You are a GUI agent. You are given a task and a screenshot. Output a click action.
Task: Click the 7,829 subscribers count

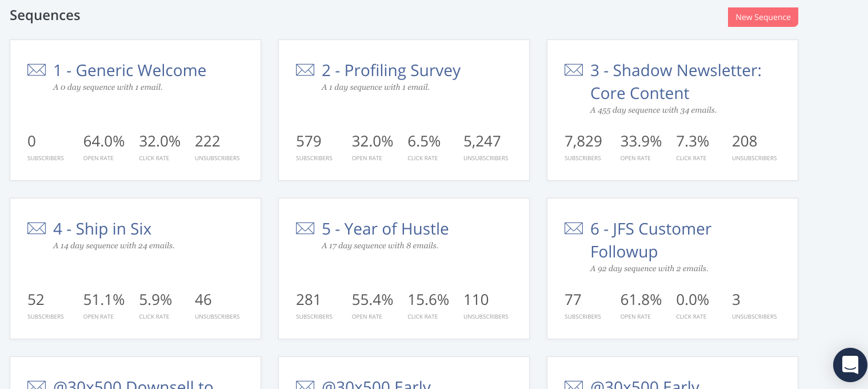pyautogui.click(x=583, y=141)
